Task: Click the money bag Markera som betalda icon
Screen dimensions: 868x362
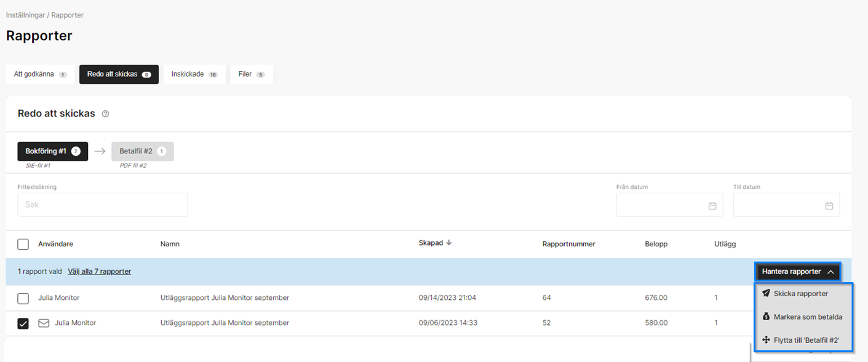Action: point(766,317)
